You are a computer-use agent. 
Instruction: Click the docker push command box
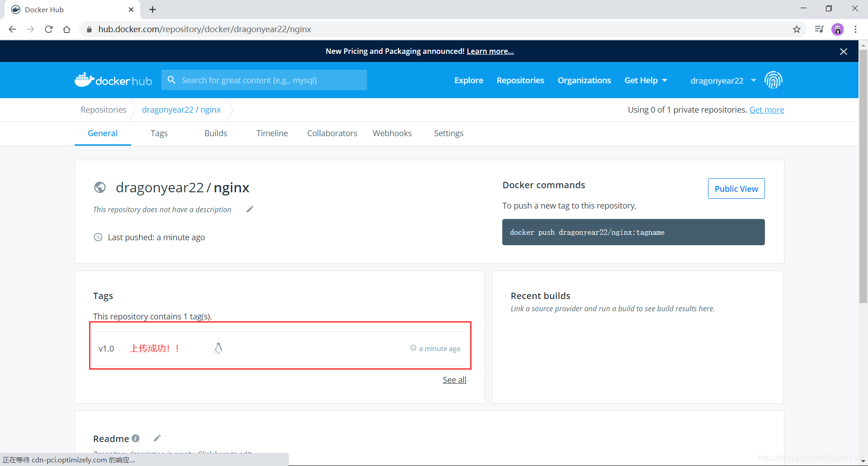click(633, 232)
